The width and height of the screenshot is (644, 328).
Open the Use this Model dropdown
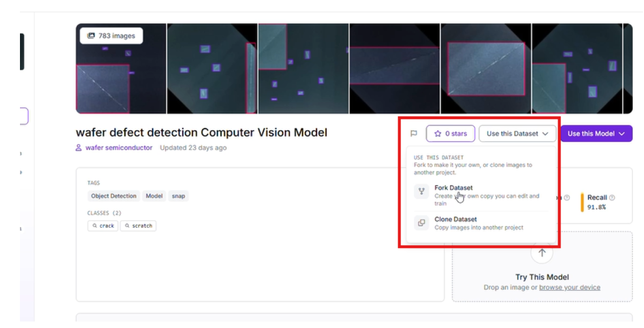point(596,134)
